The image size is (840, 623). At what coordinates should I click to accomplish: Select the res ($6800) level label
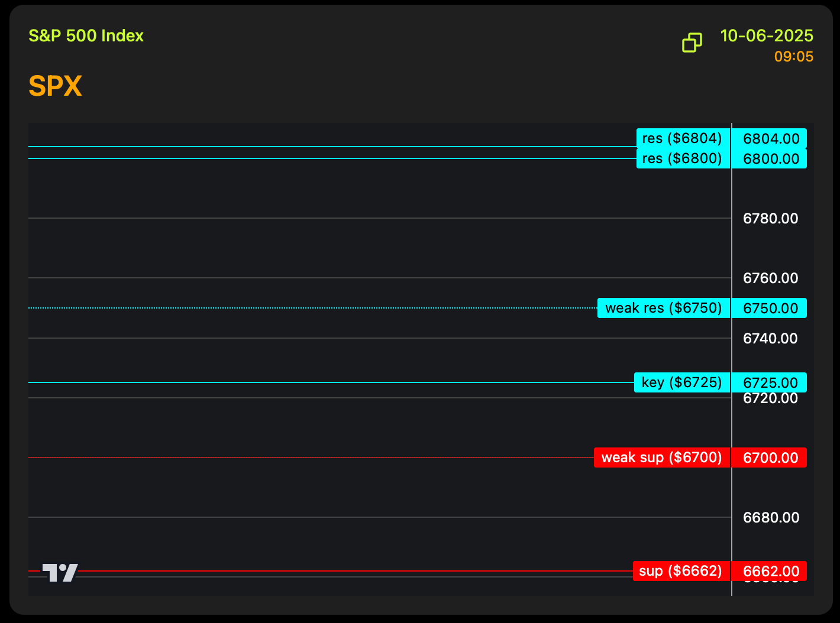tap(683, 158)
